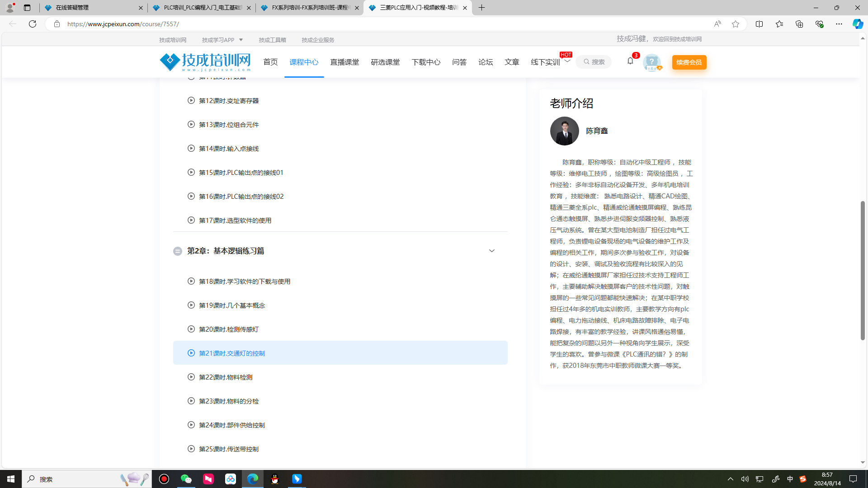The image size is (868, 488).
Task: Click the play icon for 第20课时.检测传感灯
Action: (x=191, y=329)
